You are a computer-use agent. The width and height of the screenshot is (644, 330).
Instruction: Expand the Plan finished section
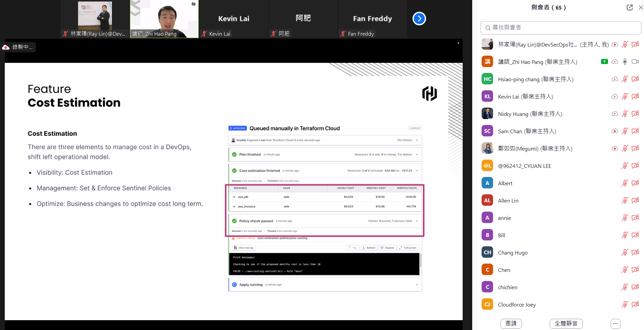pos(417,155)
